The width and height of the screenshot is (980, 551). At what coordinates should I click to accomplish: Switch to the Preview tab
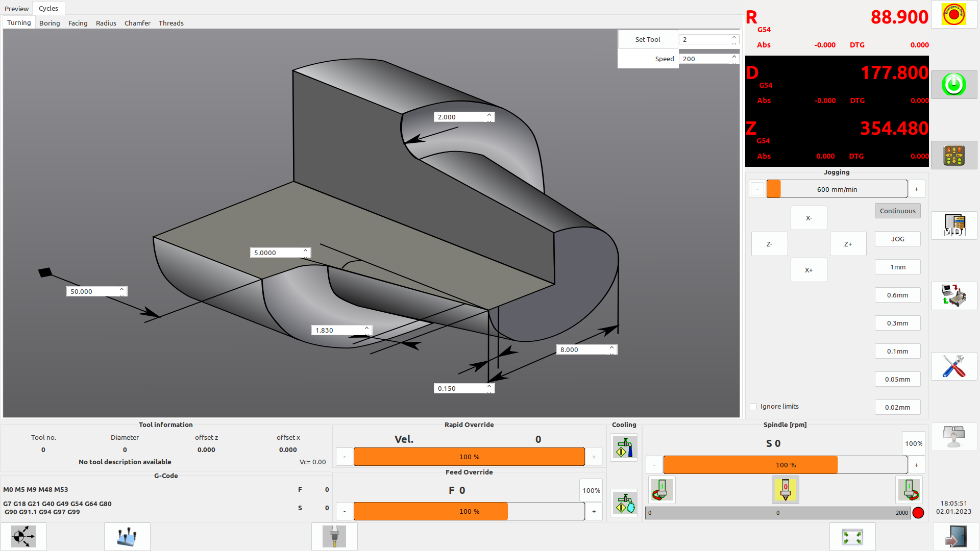pyautogui.click(x=16, y=9)
